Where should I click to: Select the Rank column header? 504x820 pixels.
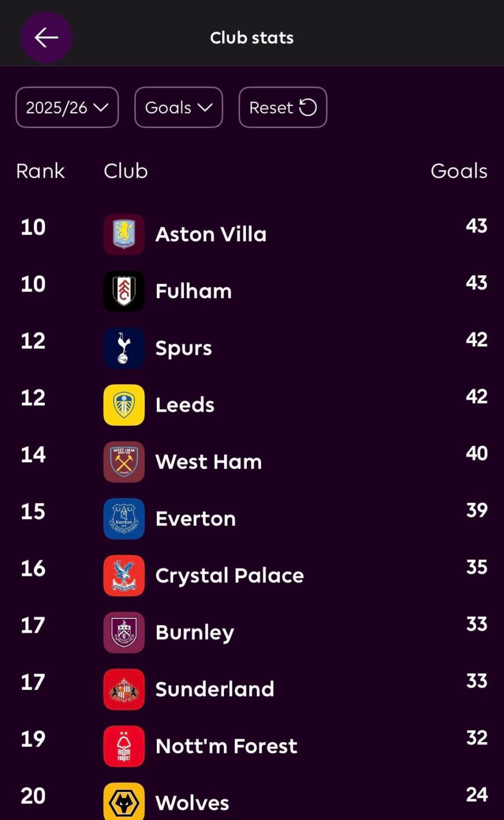(x=41, y=171)
